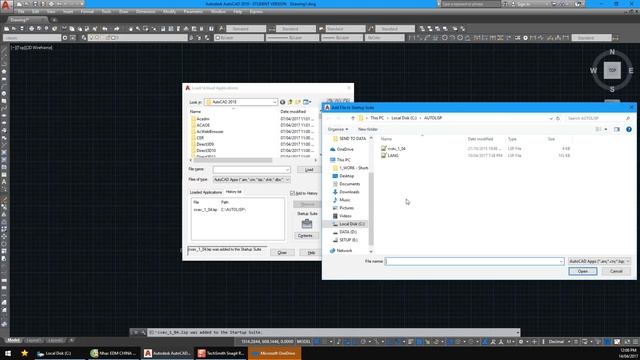Open the File name dropdown in Load dialog
Screen dimensions: 640x360
tap(287, 169)
